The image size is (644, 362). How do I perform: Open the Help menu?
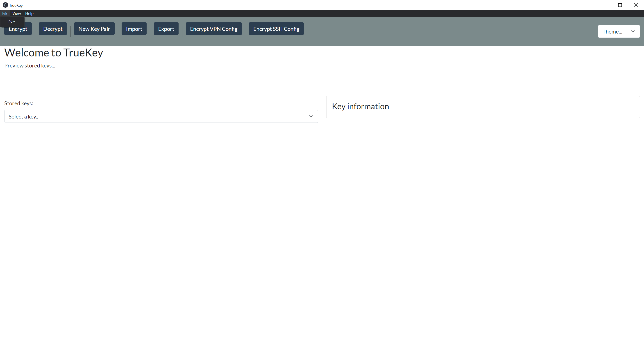(29, 13)
